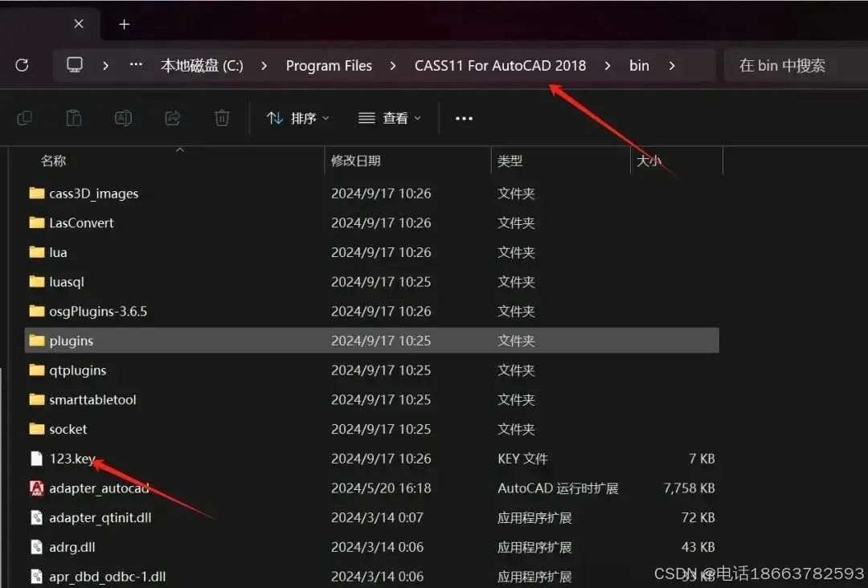Select the highlighted plugins folder icon
Image resolution: width=868 pixels, height=588 pixels.
point(36,340)
